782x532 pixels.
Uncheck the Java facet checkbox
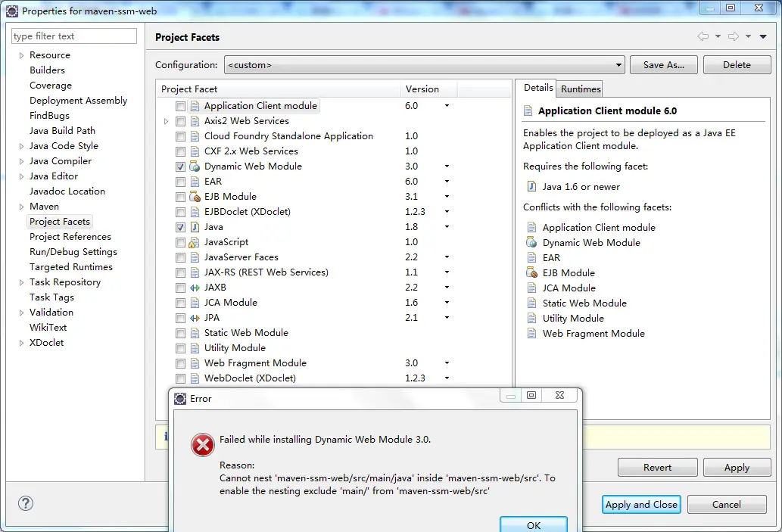point(180,227)
